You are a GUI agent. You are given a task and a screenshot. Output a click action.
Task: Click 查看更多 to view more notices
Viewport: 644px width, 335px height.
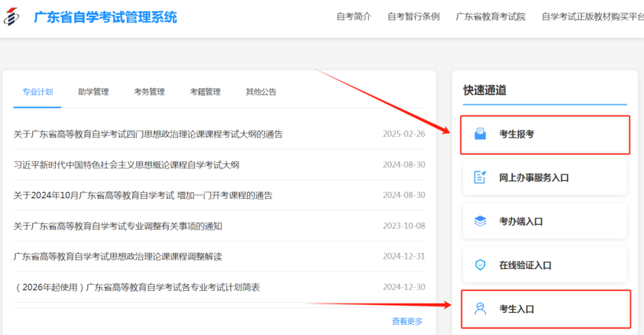(407, 321)
